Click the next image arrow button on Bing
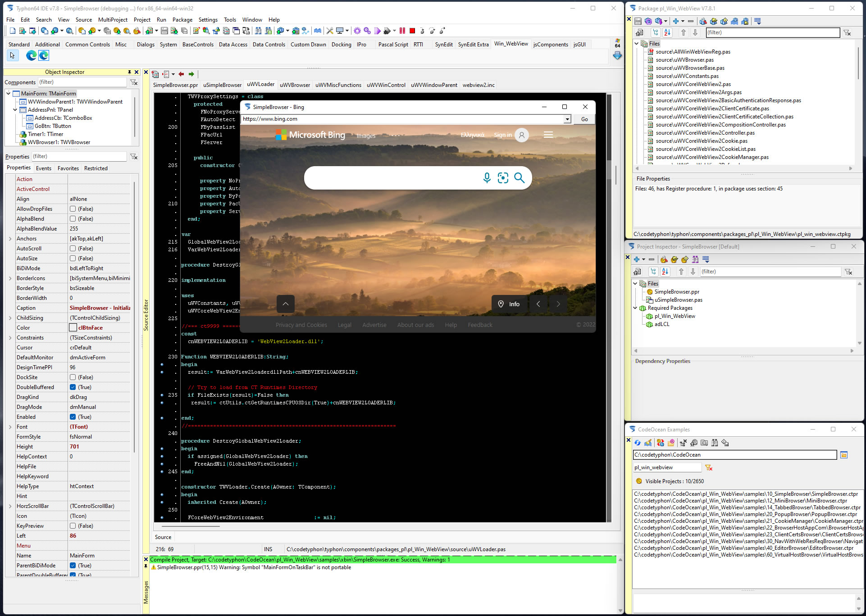 [558, 304]
